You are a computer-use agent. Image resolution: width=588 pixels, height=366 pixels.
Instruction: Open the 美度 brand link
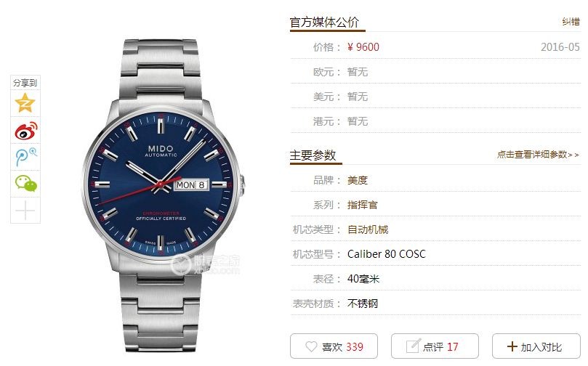point(357,180)
